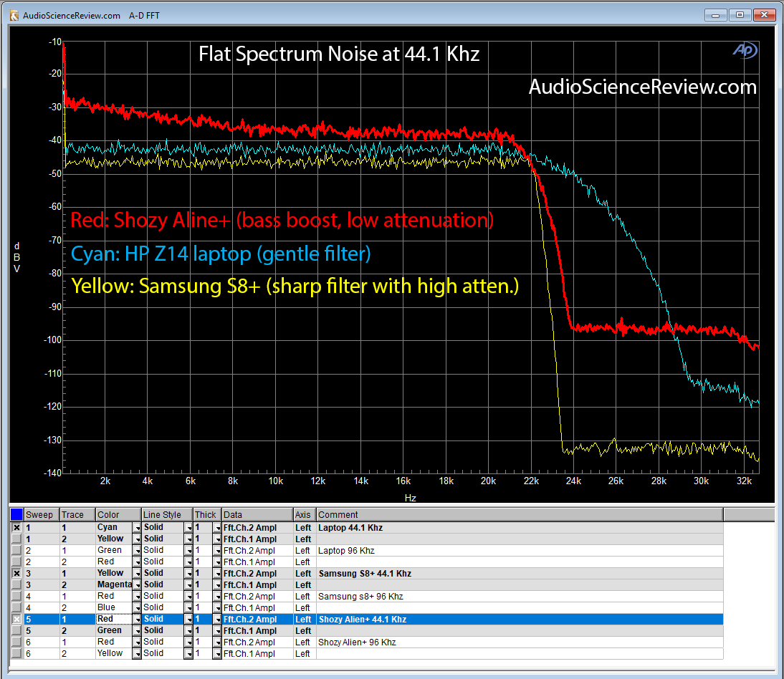The height and width of the screenshot is (679, 784).
Task: Enable the Samsung s8+ 96 Khz trace checkbox
Action: [16, 597]
